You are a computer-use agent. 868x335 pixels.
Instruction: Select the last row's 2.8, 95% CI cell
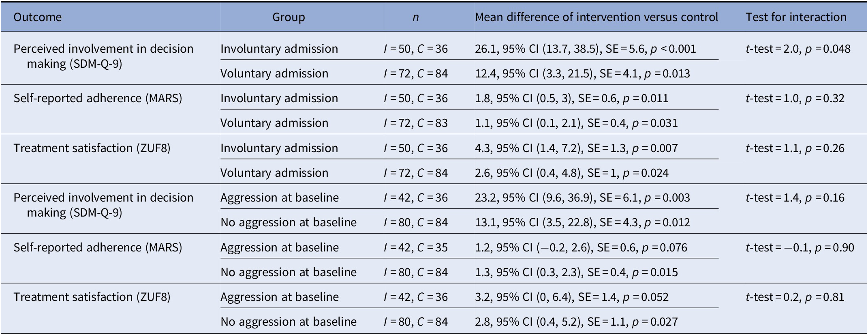[x=576, y=322]
